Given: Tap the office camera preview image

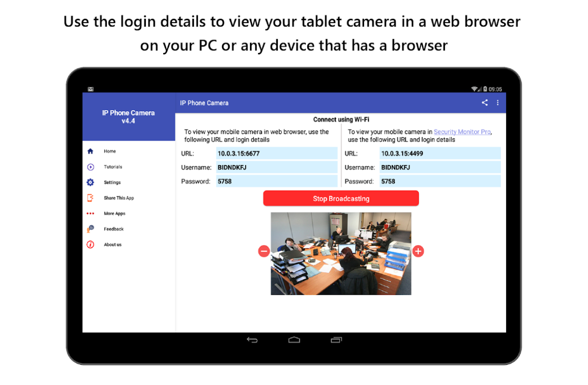Looking at the screenshot, I should [x=341, y=254].
